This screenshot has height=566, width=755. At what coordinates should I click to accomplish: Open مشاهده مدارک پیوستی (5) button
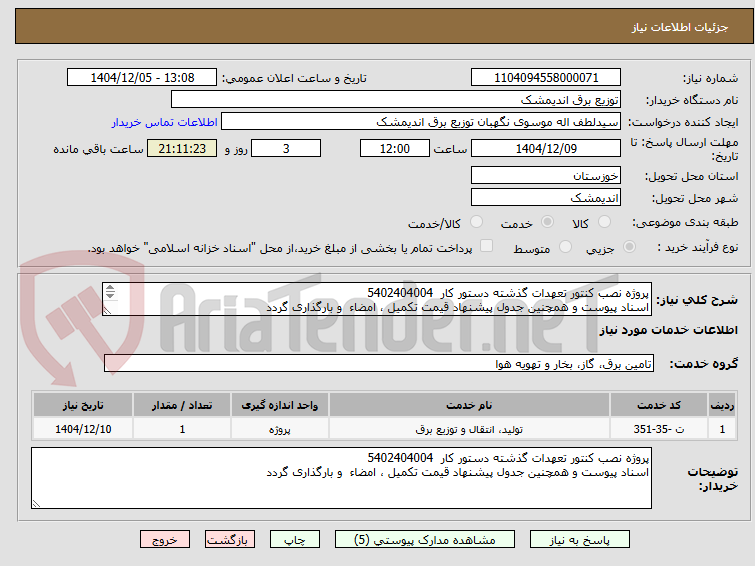click(425, 540)
